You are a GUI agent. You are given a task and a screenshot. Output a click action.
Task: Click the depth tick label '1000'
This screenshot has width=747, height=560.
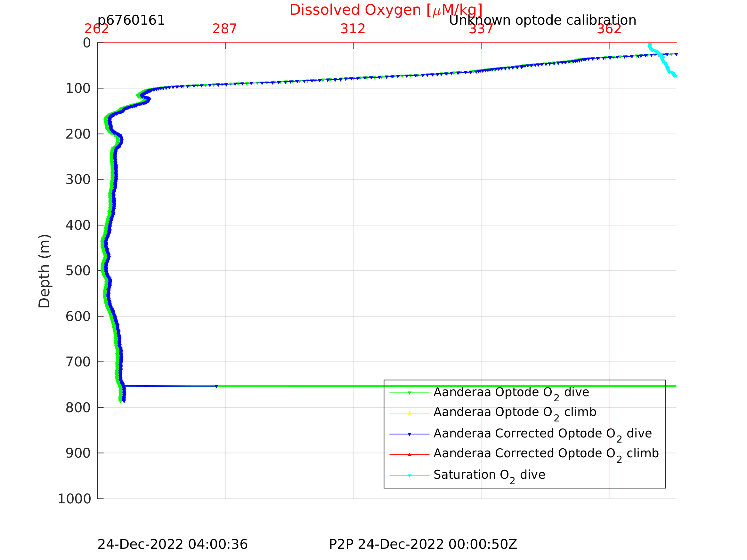[x=74, y=499]
